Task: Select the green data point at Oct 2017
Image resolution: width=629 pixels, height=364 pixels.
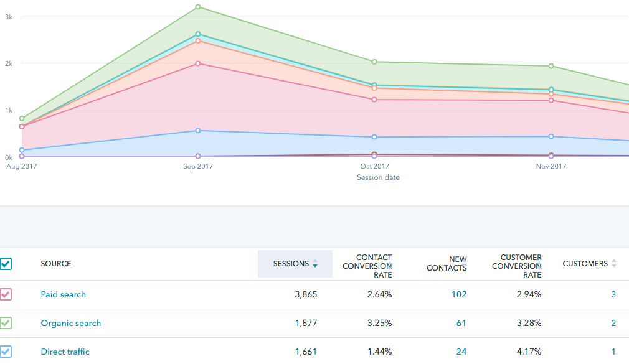Action: (374, 62)
